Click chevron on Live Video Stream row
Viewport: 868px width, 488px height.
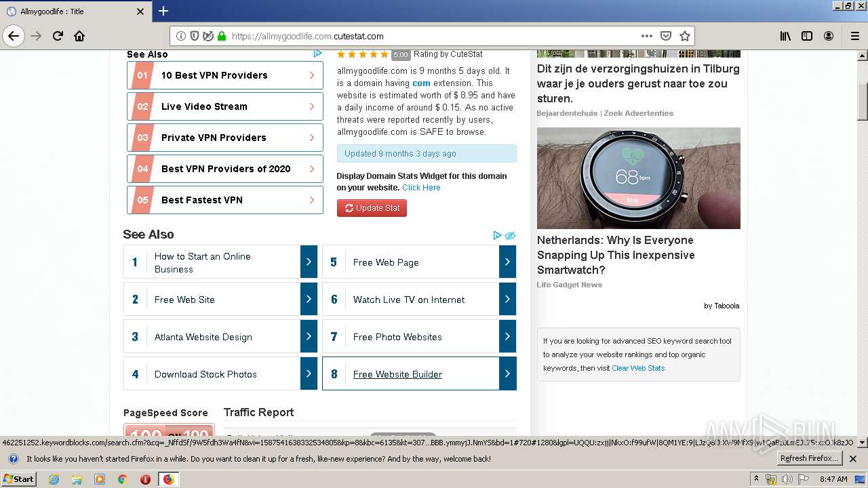[x=312, y=106]
